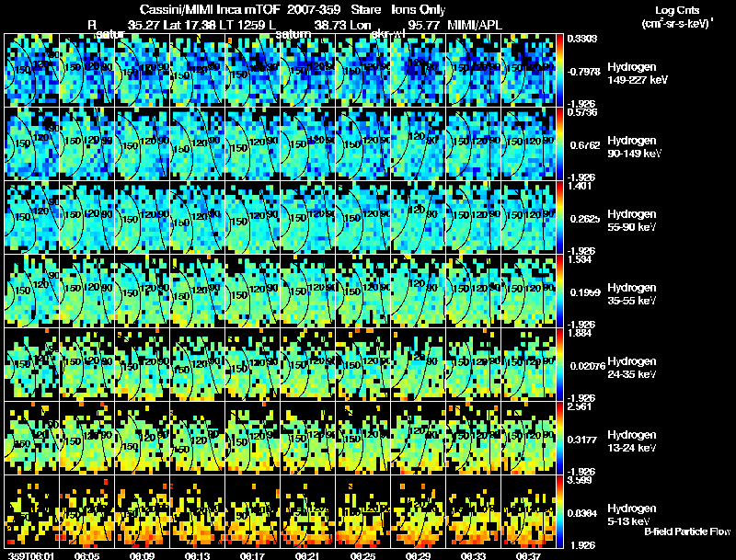Select the 149-227 keV image panel at 06:25

click(x=362, y=71)
